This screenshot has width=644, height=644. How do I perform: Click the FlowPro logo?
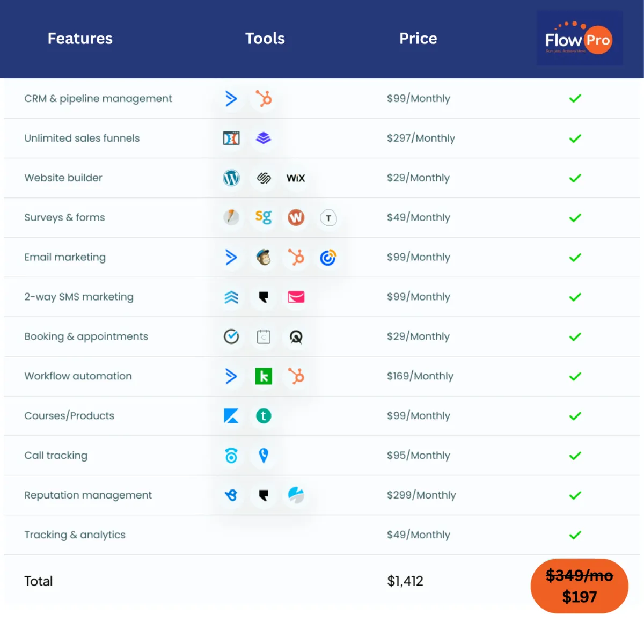pyautogui.click(x=580, y=38)
